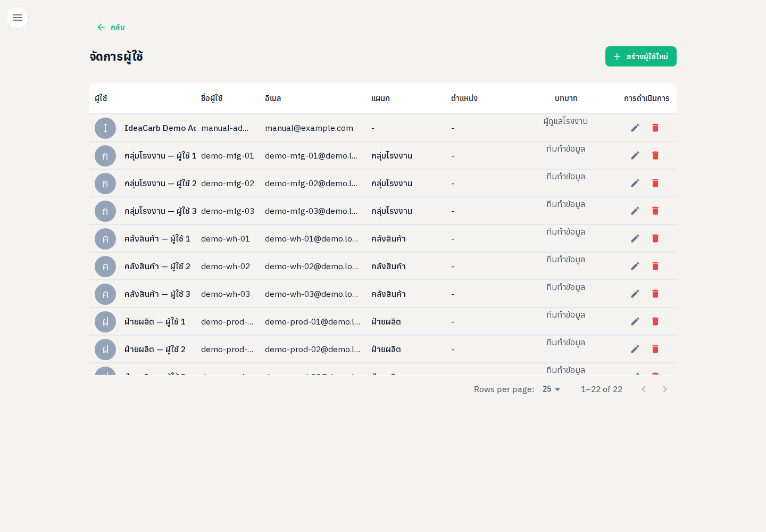Click the 1–22 of 22 pagination text

602,389
